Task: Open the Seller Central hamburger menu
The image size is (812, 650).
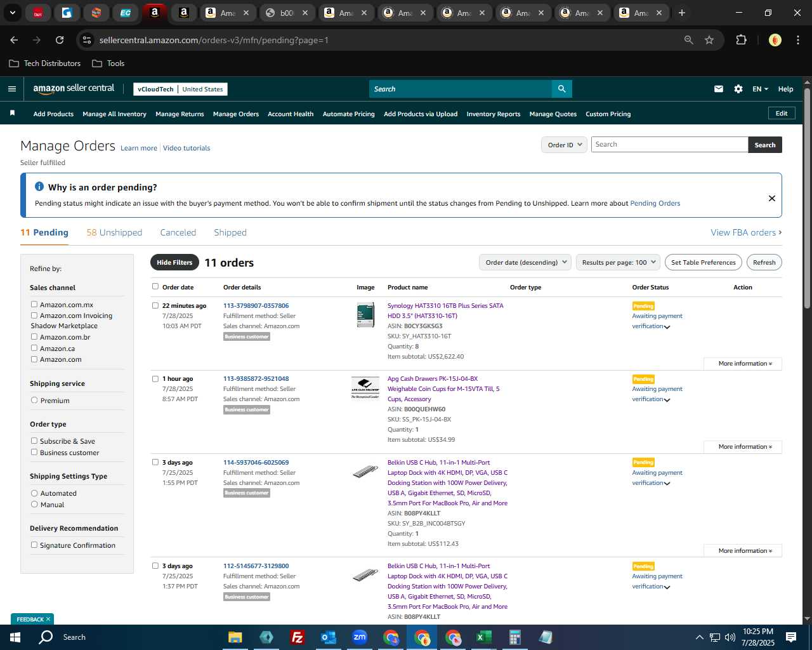Action: tap(12, 89)
